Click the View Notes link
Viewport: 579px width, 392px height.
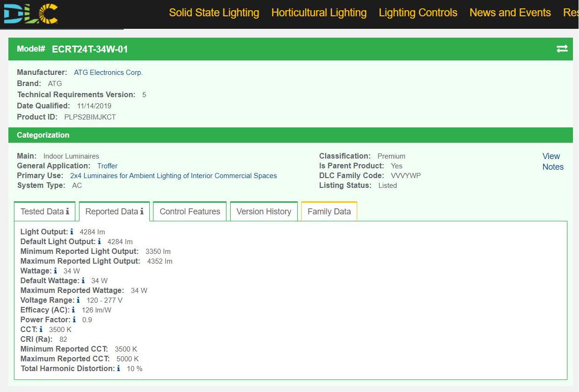point(552,161)
